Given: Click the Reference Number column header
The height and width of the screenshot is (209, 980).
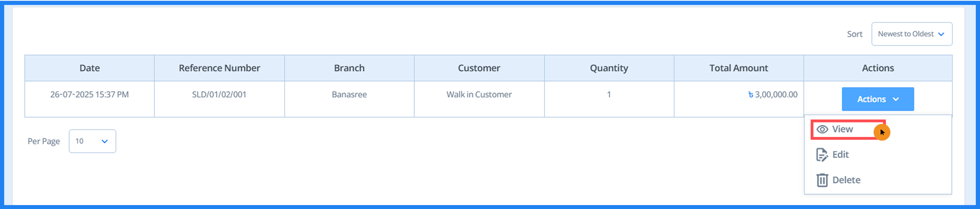Looking at the screenshot, I should pos(219,68).
